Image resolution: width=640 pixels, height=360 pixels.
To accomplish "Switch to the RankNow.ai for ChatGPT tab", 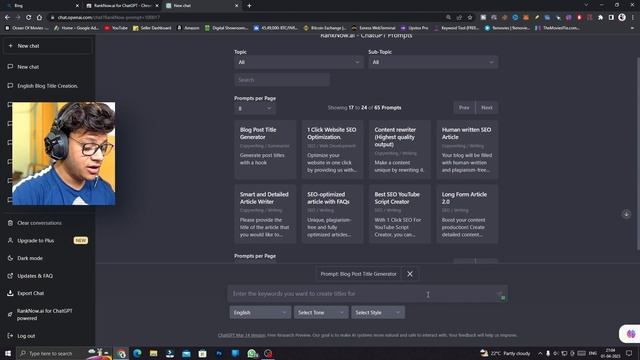I will (x=122, y=6).
